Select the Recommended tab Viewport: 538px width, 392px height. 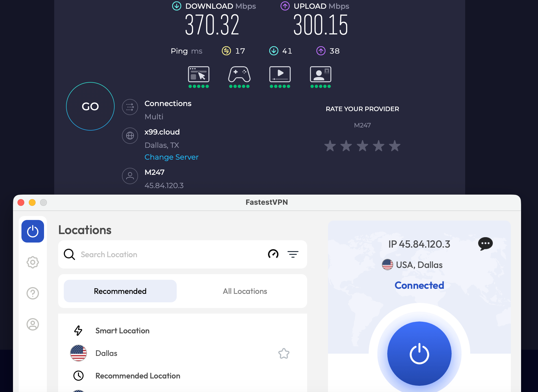120,291
